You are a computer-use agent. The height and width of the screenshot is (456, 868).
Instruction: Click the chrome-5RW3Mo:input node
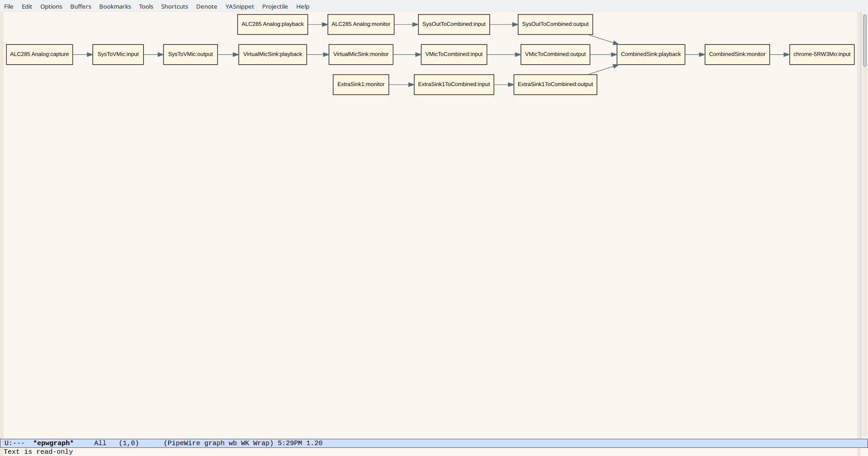(821, 54)
